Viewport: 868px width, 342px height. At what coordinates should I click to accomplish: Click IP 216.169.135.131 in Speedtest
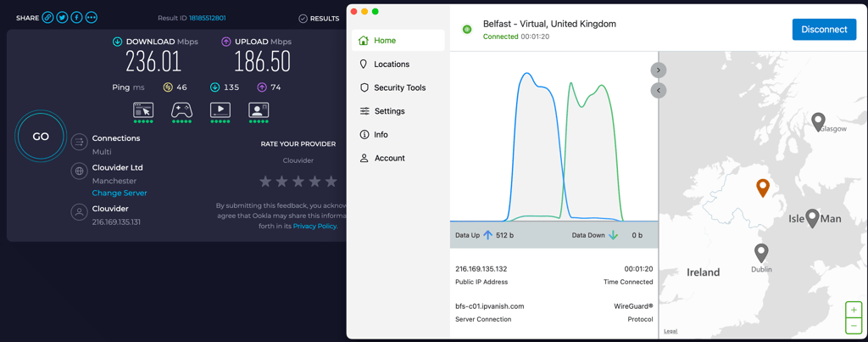[x=117, y=221]
